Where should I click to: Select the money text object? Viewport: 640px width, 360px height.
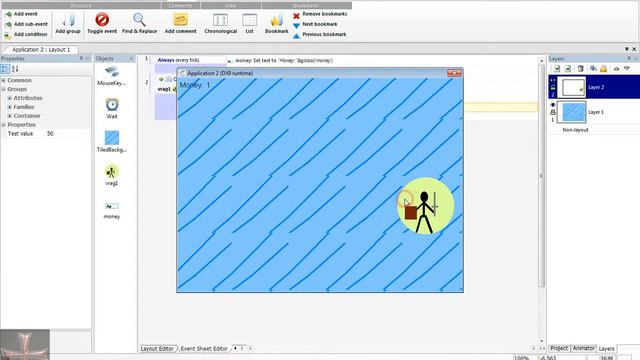[111, 206]
